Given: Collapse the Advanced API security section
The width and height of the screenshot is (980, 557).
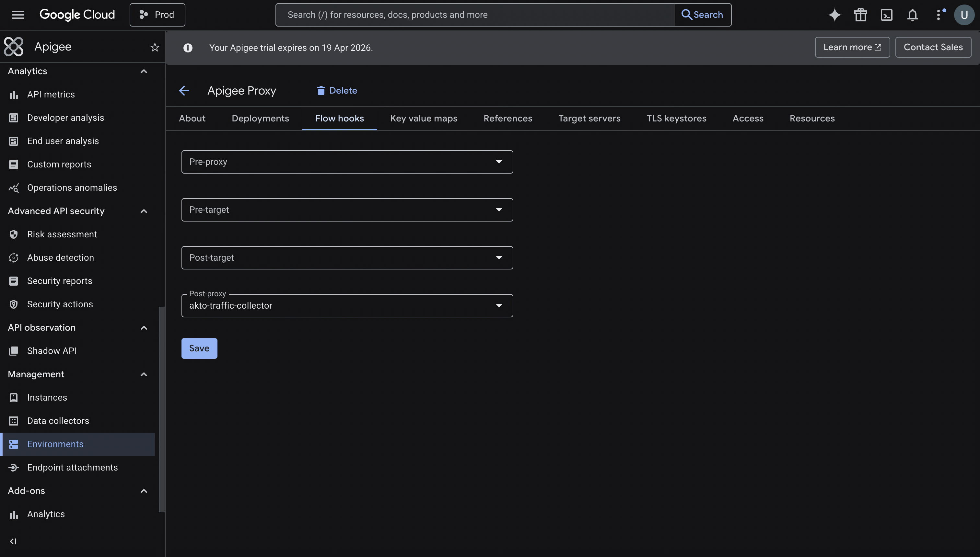Looking at the screenshot, I should pyautogui.click(x=144, y=211).
